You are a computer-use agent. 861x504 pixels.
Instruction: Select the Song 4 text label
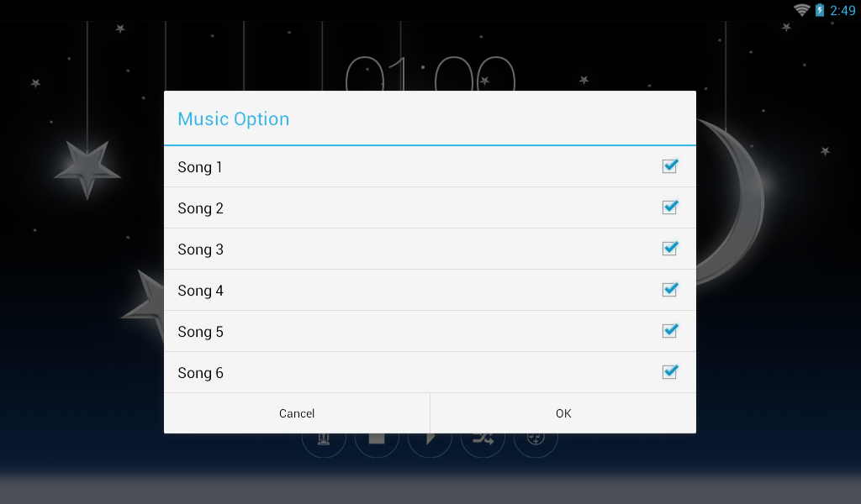tap(200, 291)
